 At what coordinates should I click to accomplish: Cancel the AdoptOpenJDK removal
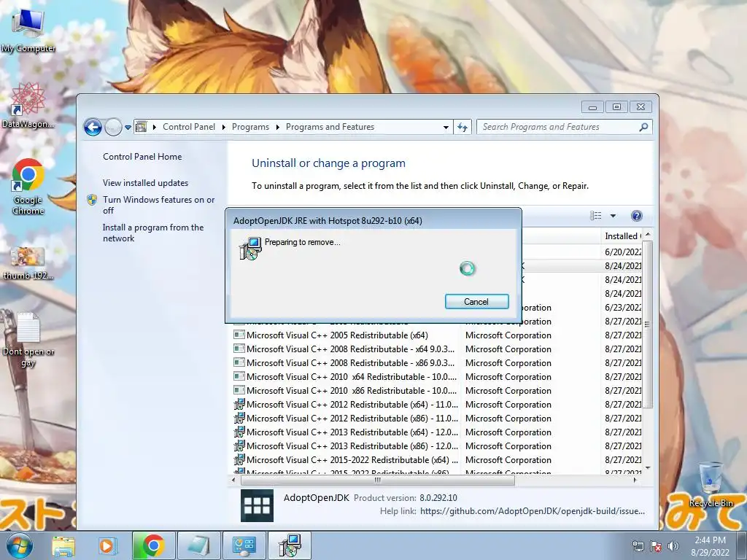tap(476, 301)
